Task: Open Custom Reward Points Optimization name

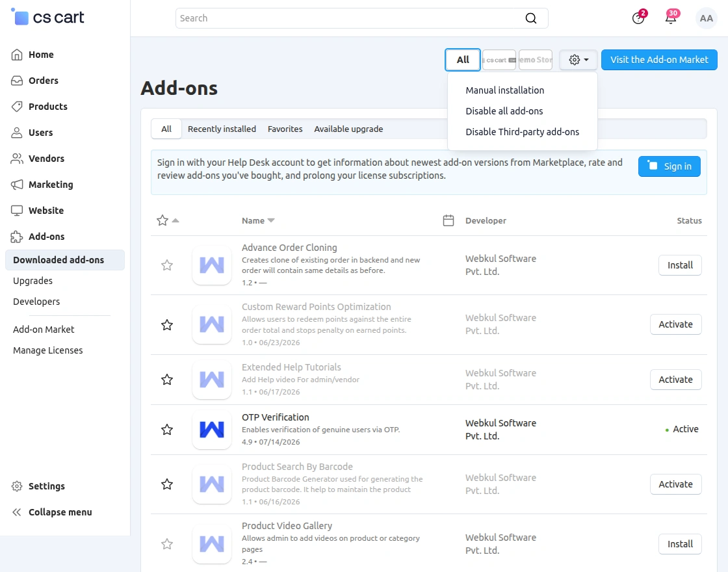Action: click(316, 307)
